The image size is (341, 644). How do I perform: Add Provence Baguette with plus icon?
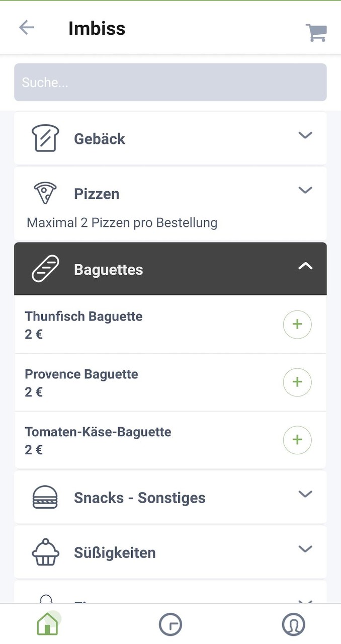point(297,382)
